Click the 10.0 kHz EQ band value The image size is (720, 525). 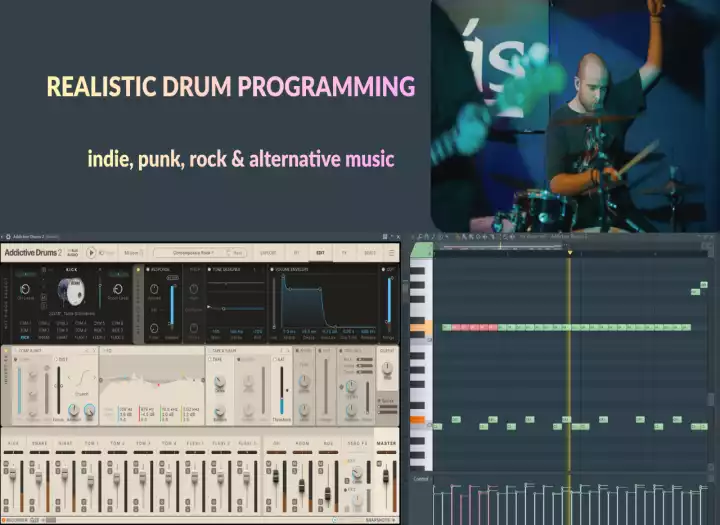[x=169, y=409]
